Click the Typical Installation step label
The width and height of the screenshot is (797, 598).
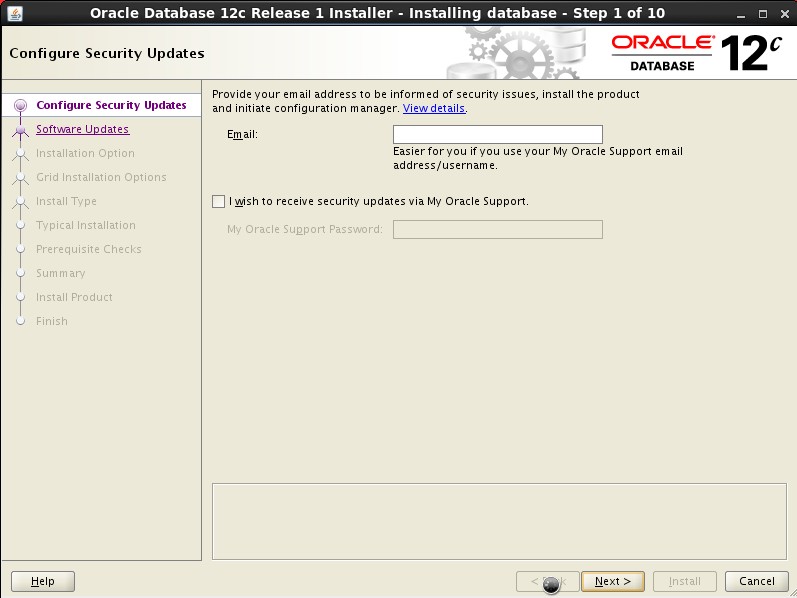86,225
